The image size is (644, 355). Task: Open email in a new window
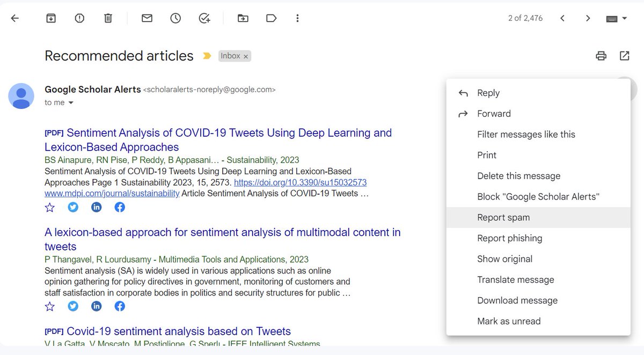coord(625,56)
